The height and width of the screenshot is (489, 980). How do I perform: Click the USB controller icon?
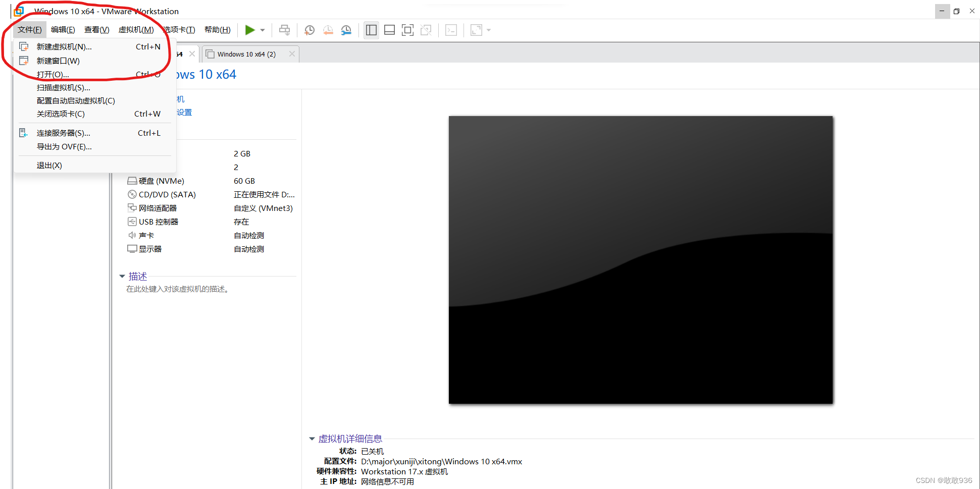132,222
